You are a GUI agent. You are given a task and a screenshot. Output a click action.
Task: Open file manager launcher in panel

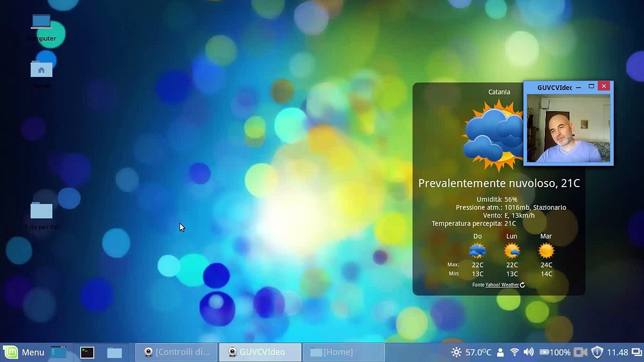coord(115,352)
